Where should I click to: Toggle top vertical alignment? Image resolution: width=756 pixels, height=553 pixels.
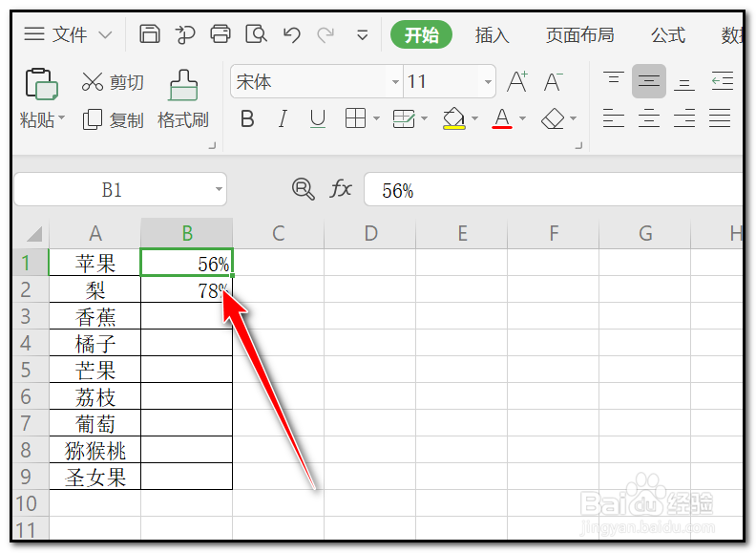point(613,80)
